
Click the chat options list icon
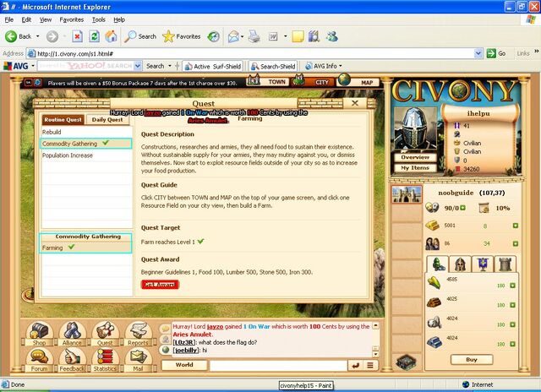point(370,365)
